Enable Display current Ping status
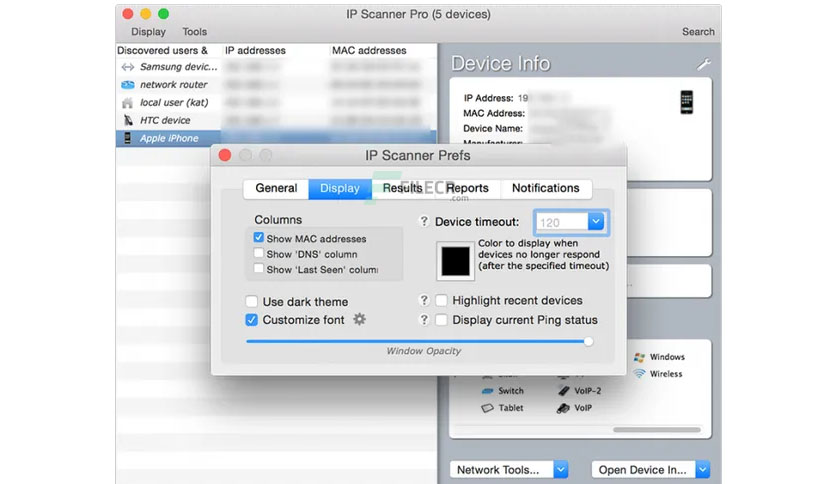 pos(441,320)
